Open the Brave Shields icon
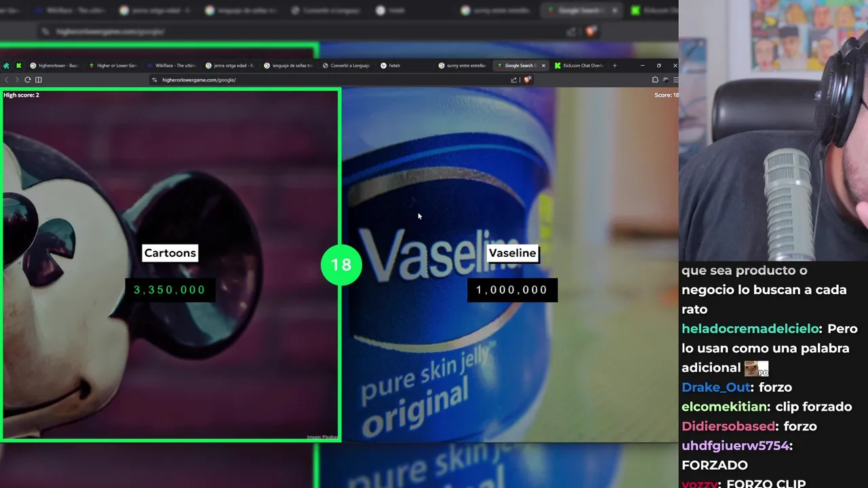Viewport: 868px width, 488px height. 527,80
